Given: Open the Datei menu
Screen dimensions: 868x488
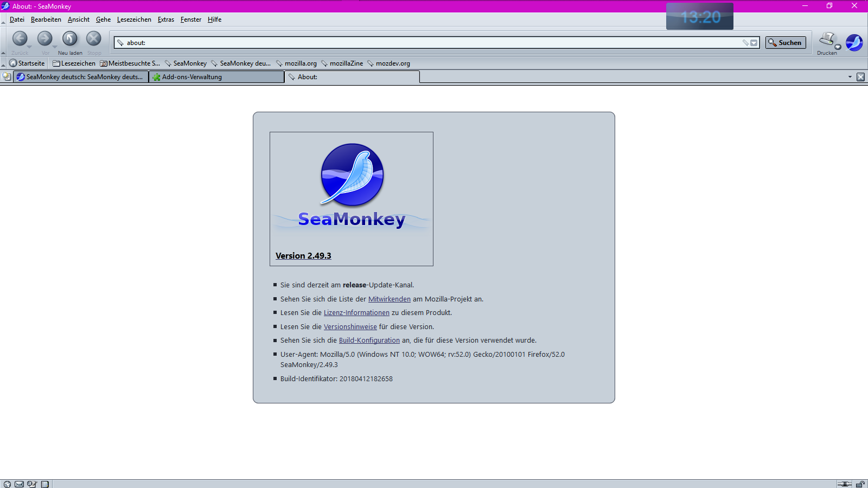Looking at the screenshot, I should coord(17,20).
